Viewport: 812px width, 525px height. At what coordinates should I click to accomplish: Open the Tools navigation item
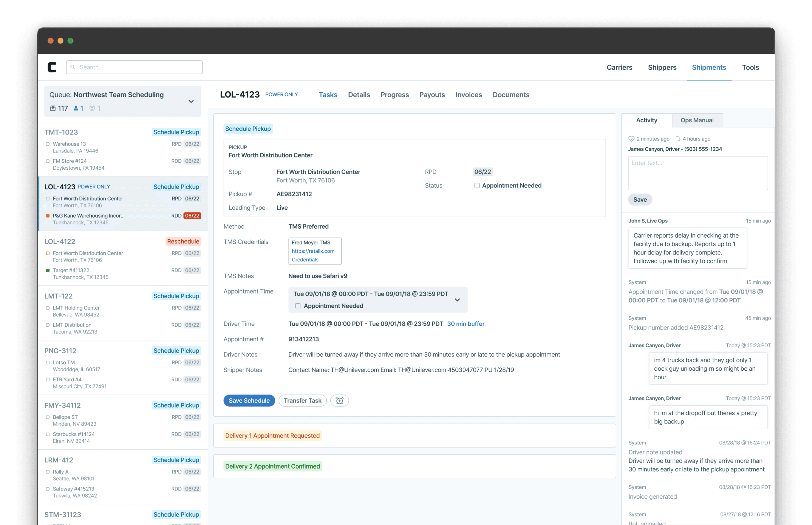750,67
